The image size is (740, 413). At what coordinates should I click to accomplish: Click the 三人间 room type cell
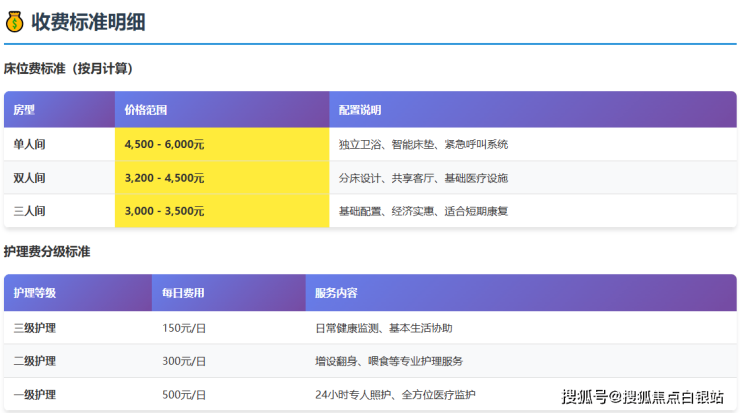(x=29, y=211)
